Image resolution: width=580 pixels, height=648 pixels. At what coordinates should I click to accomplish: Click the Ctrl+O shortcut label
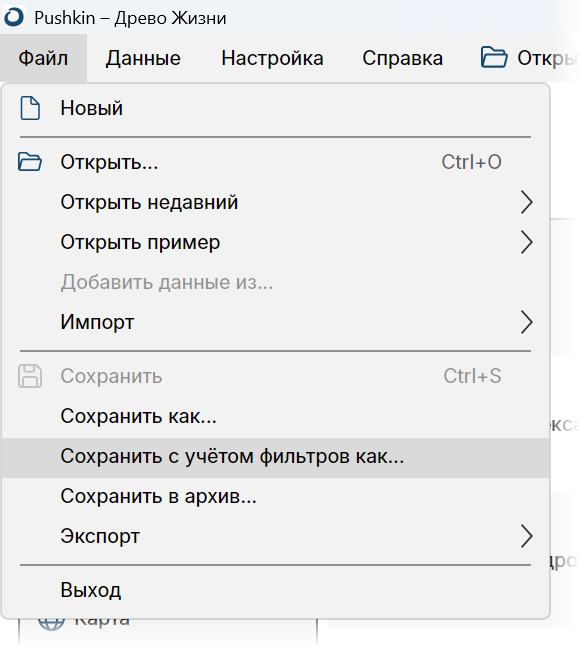[471, 162]
